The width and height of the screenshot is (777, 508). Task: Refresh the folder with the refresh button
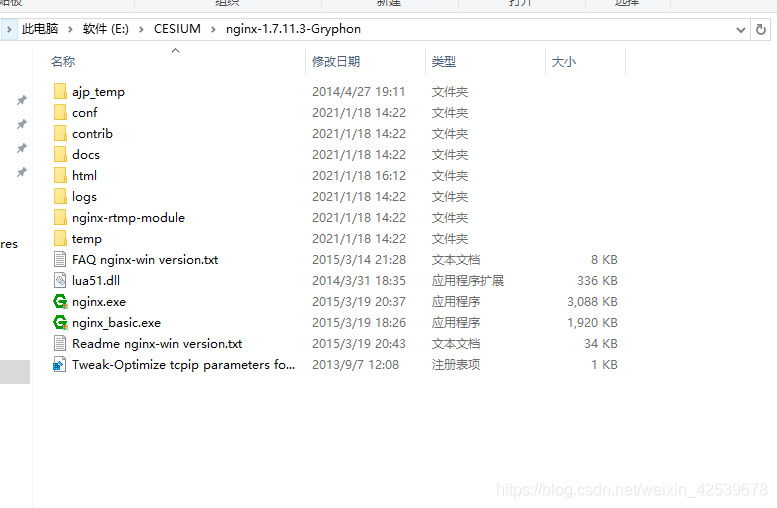click(x=761, y=29)
